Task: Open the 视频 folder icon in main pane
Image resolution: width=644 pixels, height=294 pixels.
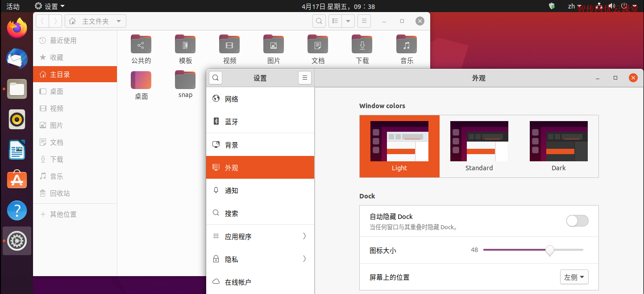Action: pos(229,50)
